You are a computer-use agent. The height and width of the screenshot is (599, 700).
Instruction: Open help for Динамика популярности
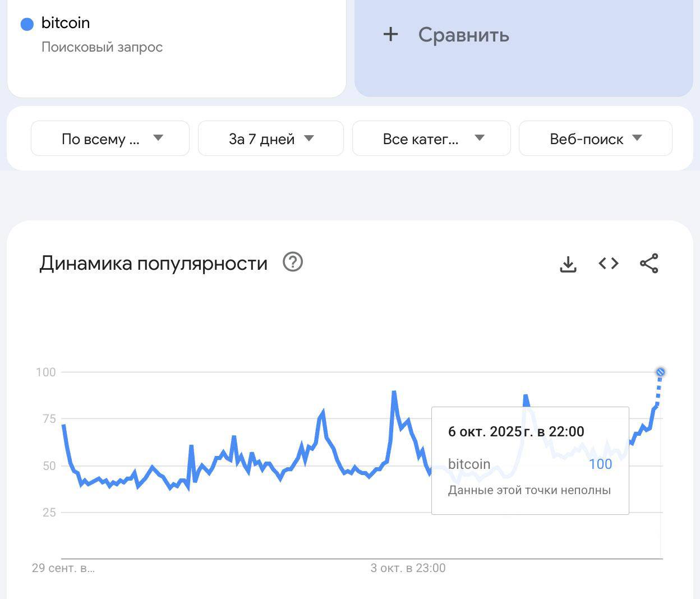pos(293,262)
